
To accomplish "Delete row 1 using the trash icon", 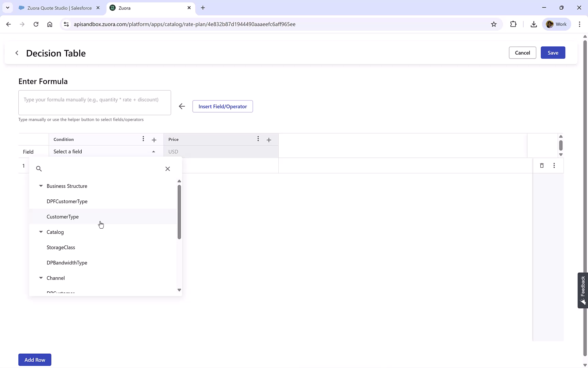I will pyautogui.click(x=542, y=165).
